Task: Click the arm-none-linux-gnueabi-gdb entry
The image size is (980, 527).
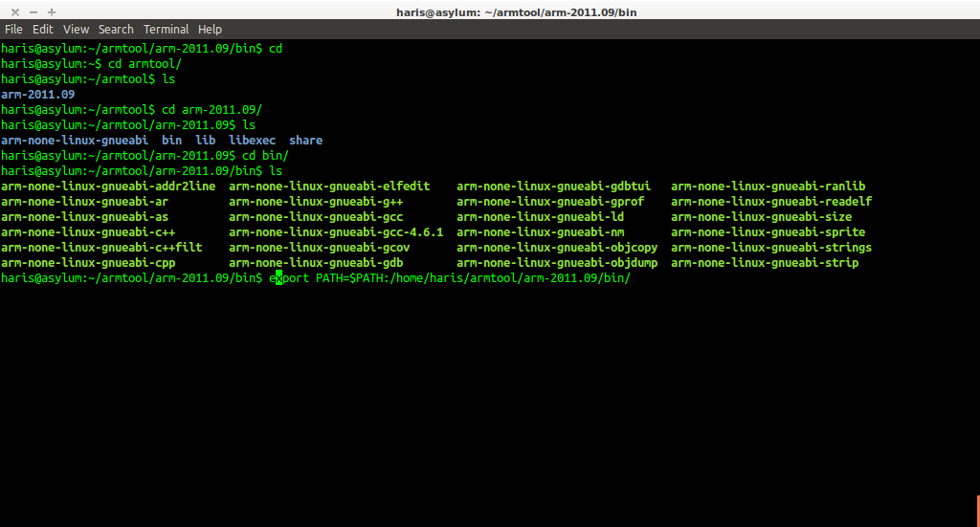Action: pyautogui.click(x=316, y=263)
